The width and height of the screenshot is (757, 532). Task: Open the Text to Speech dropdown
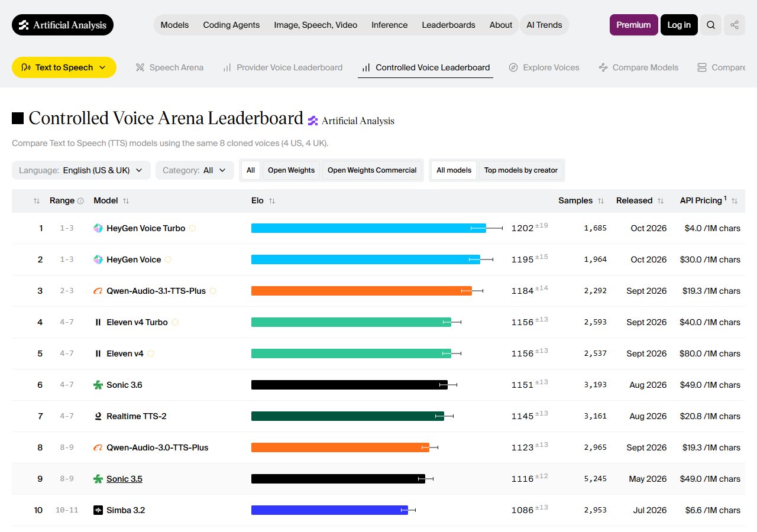64,67
